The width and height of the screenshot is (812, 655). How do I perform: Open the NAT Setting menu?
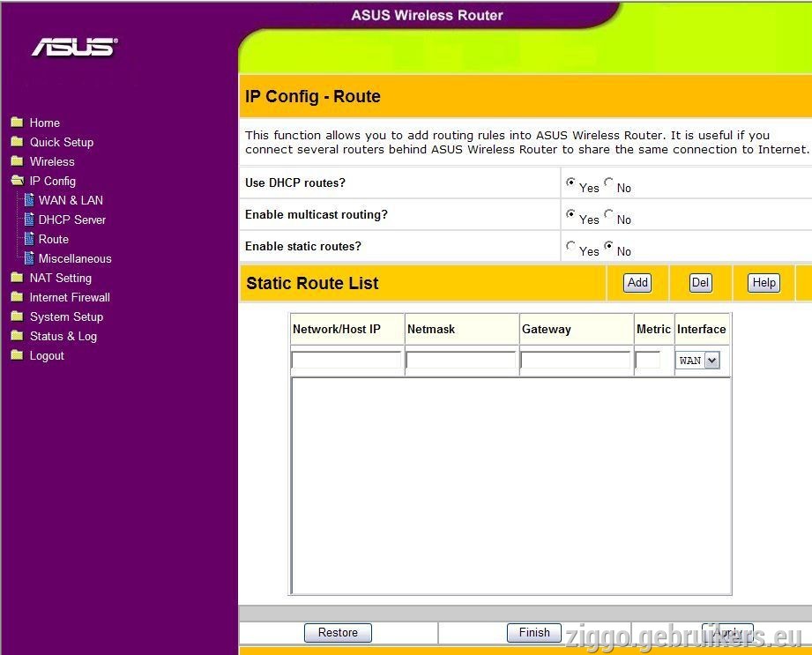[x=61, y=278]
